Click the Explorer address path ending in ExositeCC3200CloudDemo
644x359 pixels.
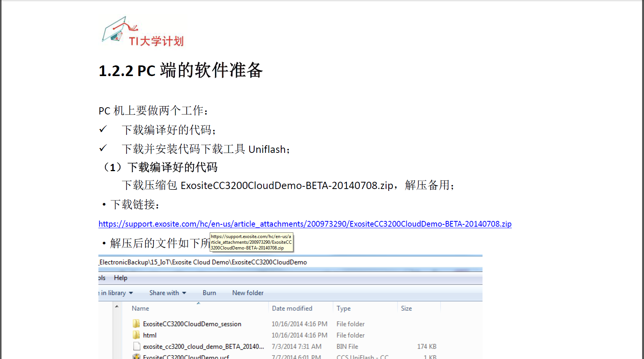[x=203, y=262]
